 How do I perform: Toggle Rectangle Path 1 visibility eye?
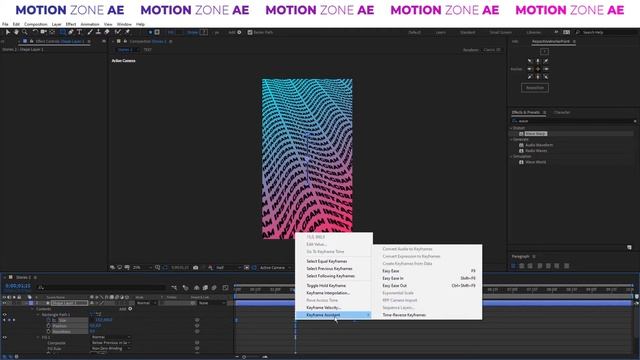(4, 315)
